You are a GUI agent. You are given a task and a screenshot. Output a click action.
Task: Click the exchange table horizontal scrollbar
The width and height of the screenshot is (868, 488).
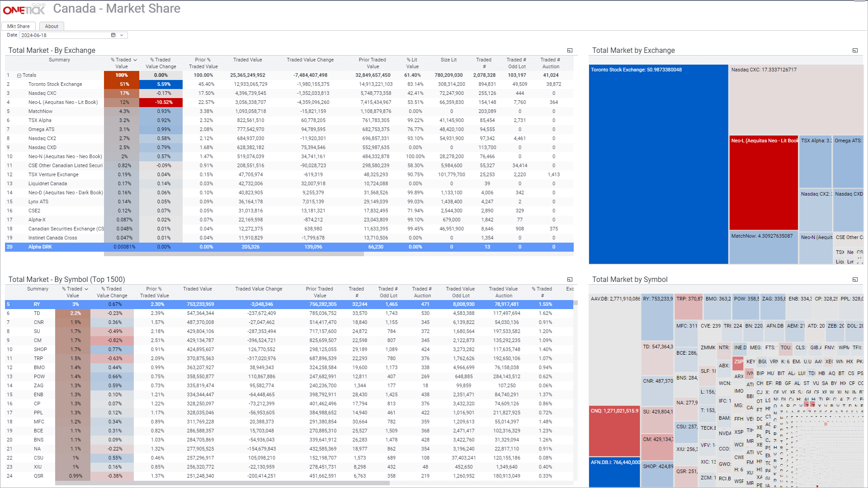pyautogui.click(x=234, y=254)
